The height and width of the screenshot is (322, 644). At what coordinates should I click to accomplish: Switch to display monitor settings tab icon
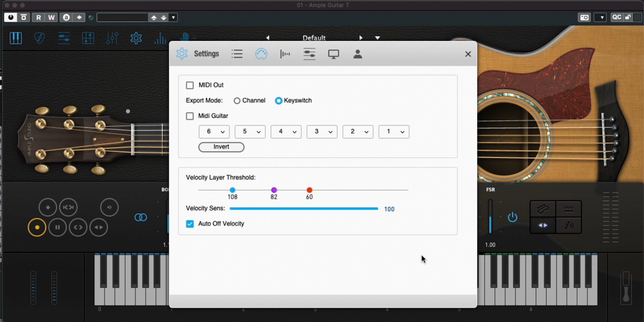(334, 54)
